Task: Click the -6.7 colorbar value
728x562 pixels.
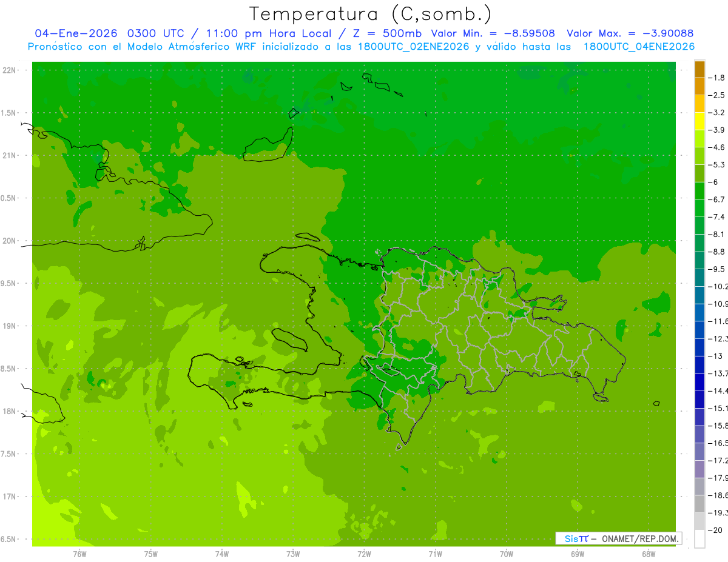Action: click(x=717, y=199)
